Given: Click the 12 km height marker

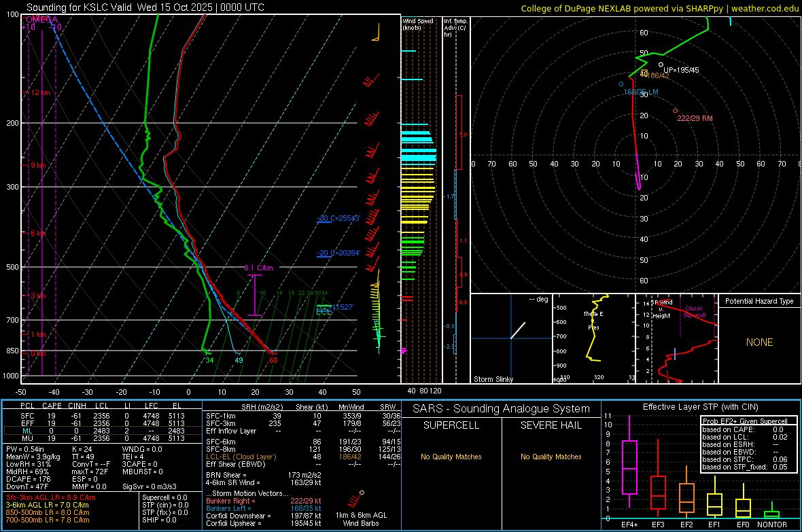Looking at the screenshot, I should tap(40, 92).
